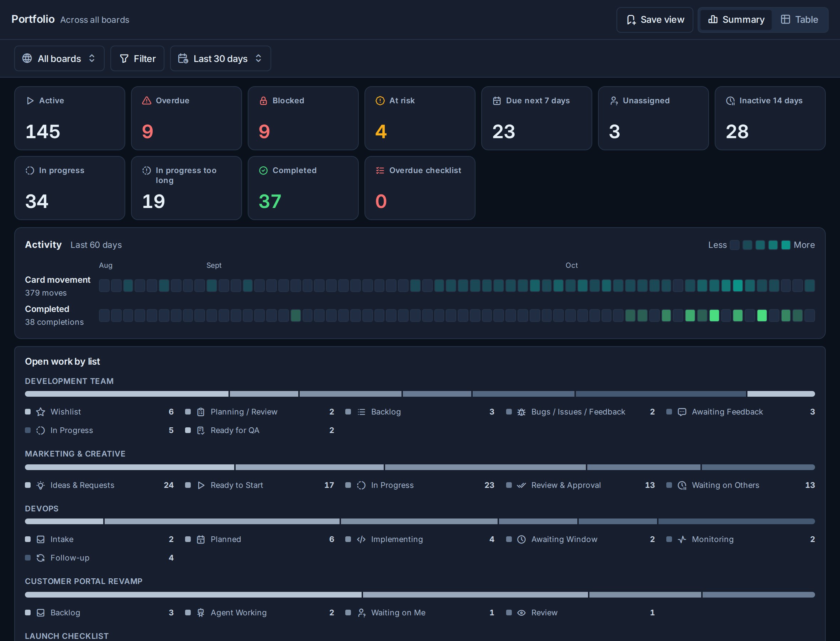Open the All boards selector
840x641 pixels.
click(59, 58)
